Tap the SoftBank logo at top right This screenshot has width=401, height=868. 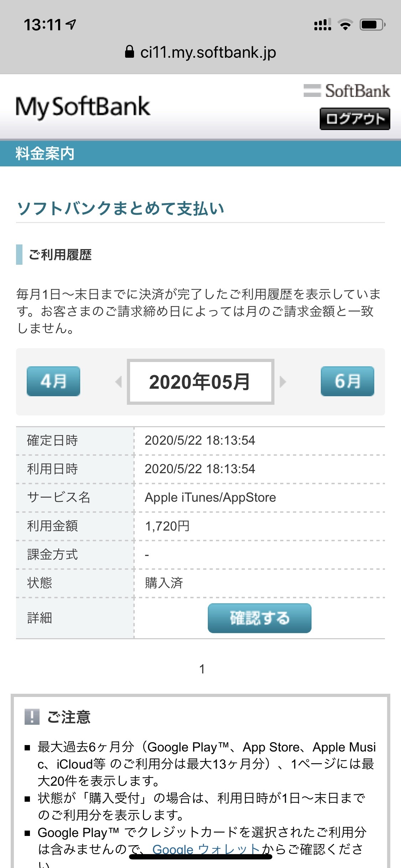click(346, 91)
